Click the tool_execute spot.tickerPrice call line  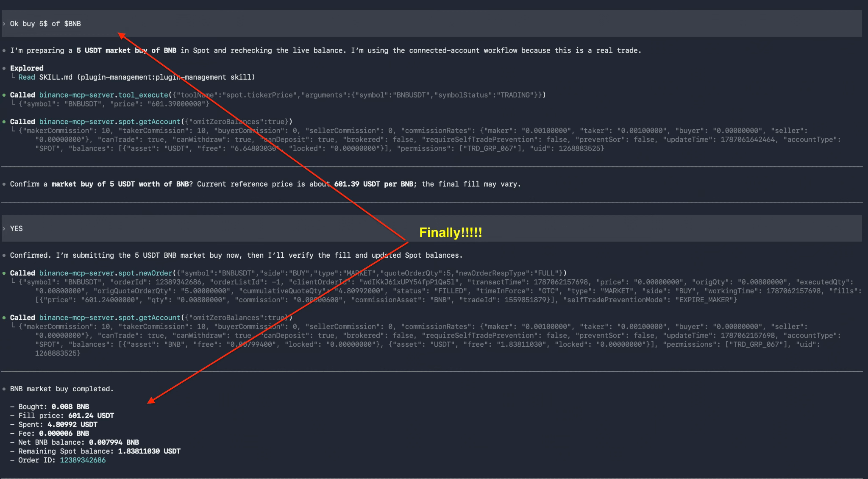click(278, 95)
